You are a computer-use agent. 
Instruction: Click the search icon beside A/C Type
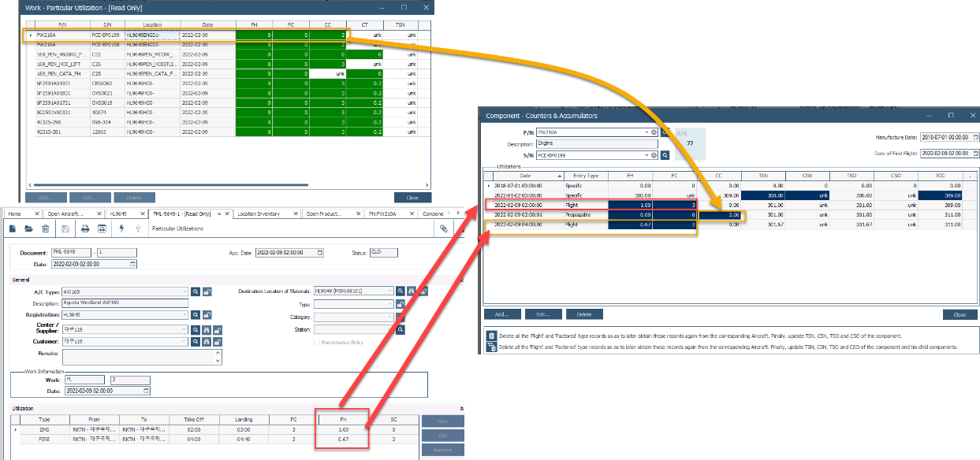196,291
